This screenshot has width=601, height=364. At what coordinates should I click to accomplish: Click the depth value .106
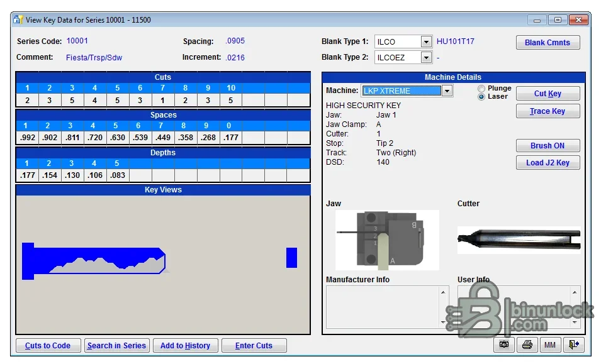point(94,175)
